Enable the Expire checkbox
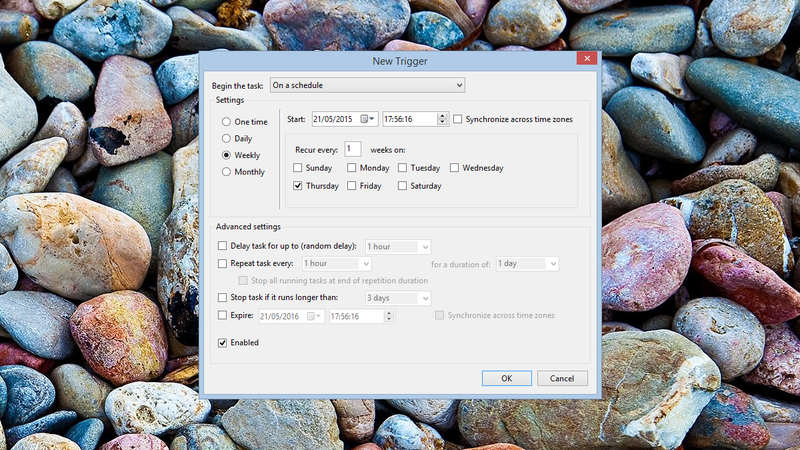The image size is (800, 450). point(222,315)
